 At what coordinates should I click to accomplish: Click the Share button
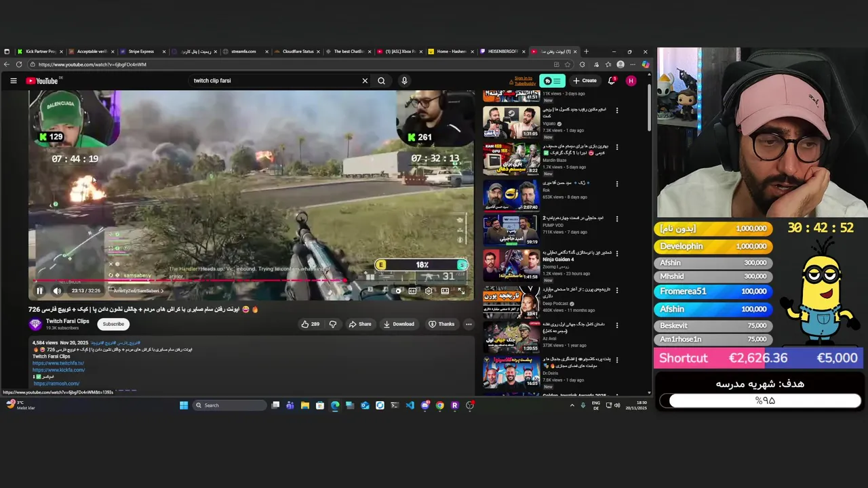pyautogui.click(x=360, y=324)
